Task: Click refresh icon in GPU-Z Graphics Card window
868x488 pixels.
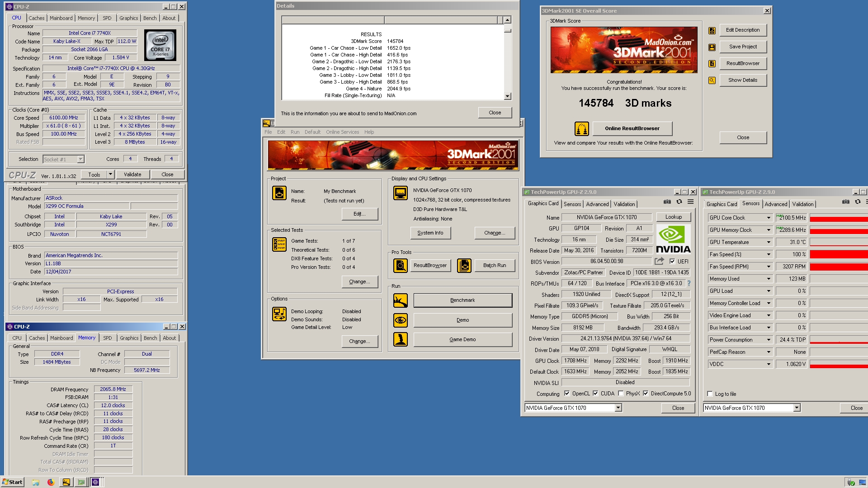Action: coord(679,202)
